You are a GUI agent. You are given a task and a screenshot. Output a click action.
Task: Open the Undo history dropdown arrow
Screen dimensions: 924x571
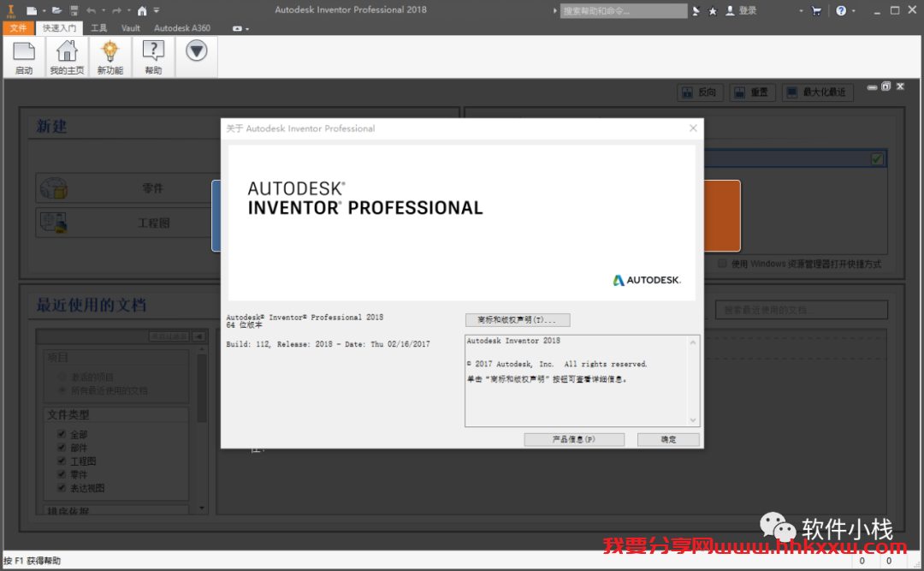point(104,10)
